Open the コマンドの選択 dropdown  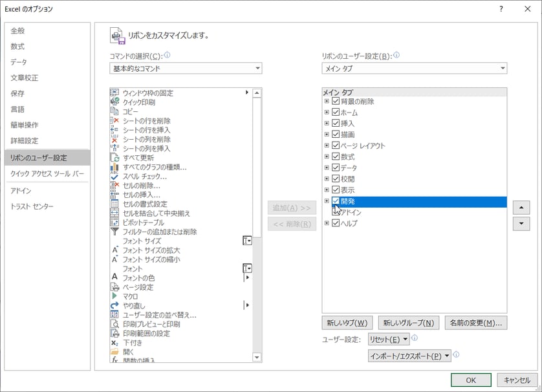[186, 69]
